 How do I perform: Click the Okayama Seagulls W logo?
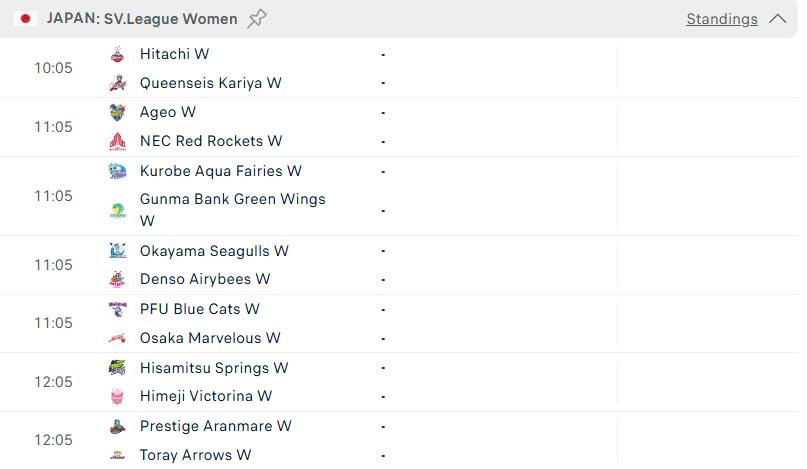(117, 251)
